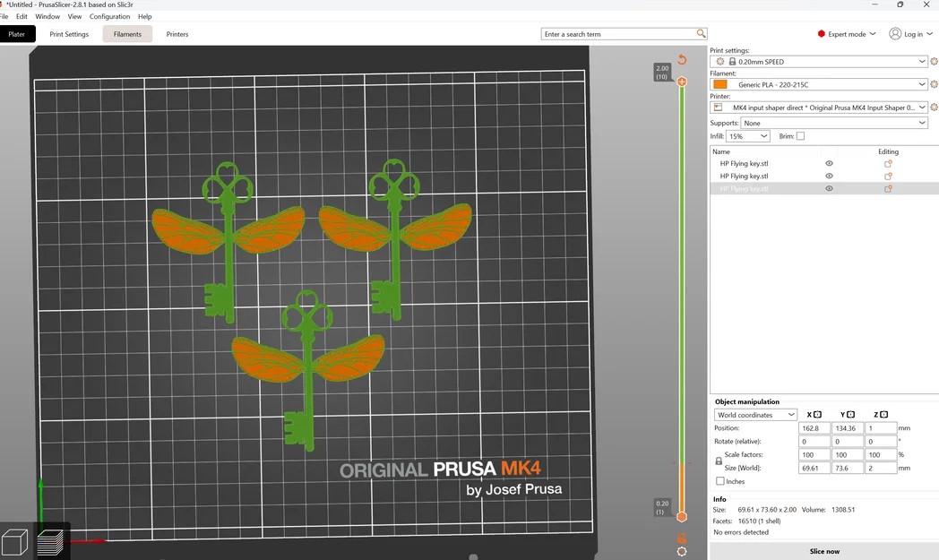Select the first HP Flying key.stl row

click(824, 163)
